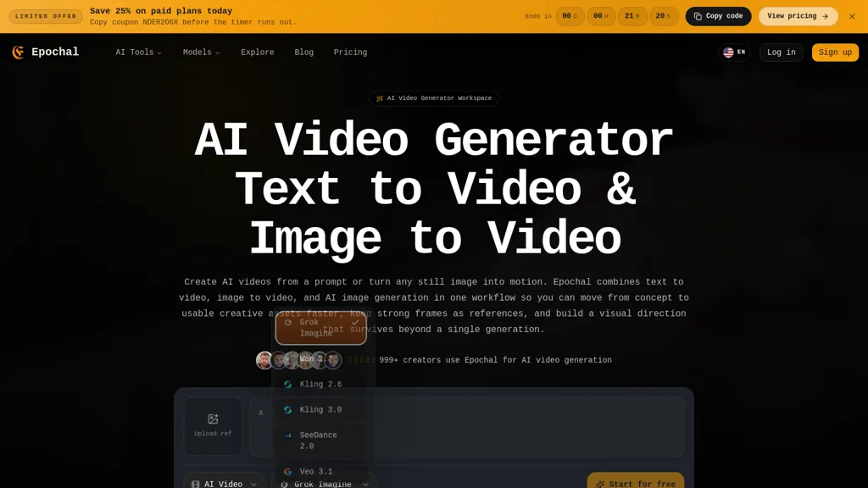Select Kling 3.0 from model list
The height and width of the screenshot is (488, 868).
tap(321, 409)
